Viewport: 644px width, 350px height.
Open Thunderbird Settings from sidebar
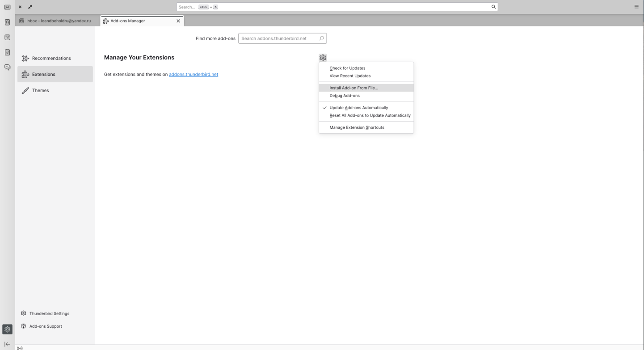pyautogui.click(x=45, y=313)
